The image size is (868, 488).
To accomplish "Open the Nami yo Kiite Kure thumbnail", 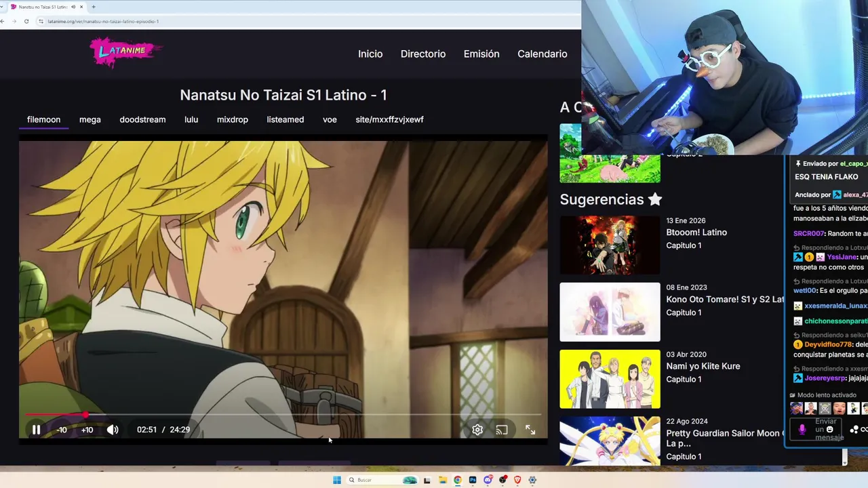I will tap(610, 379).
